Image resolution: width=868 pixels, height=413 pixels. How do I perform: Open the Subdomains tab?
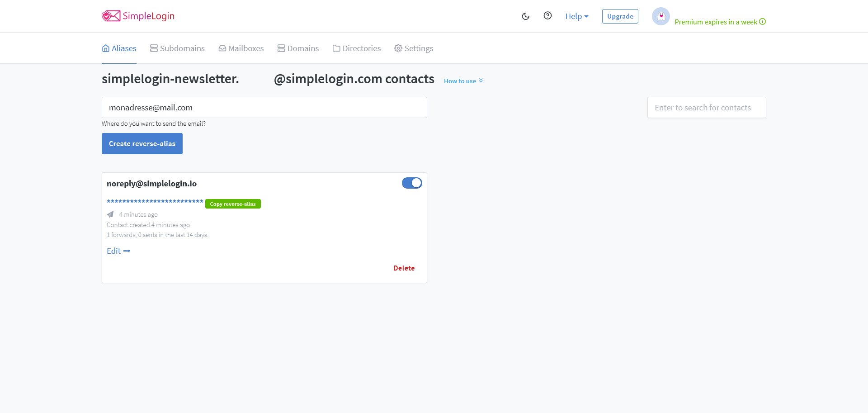(x=177, y=48)
